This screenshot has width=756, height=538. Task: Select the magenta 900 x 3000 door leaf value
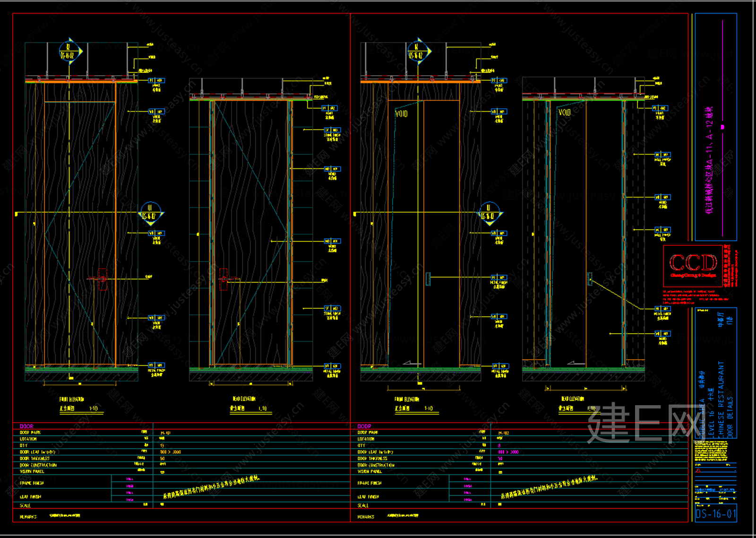point(508,452)
